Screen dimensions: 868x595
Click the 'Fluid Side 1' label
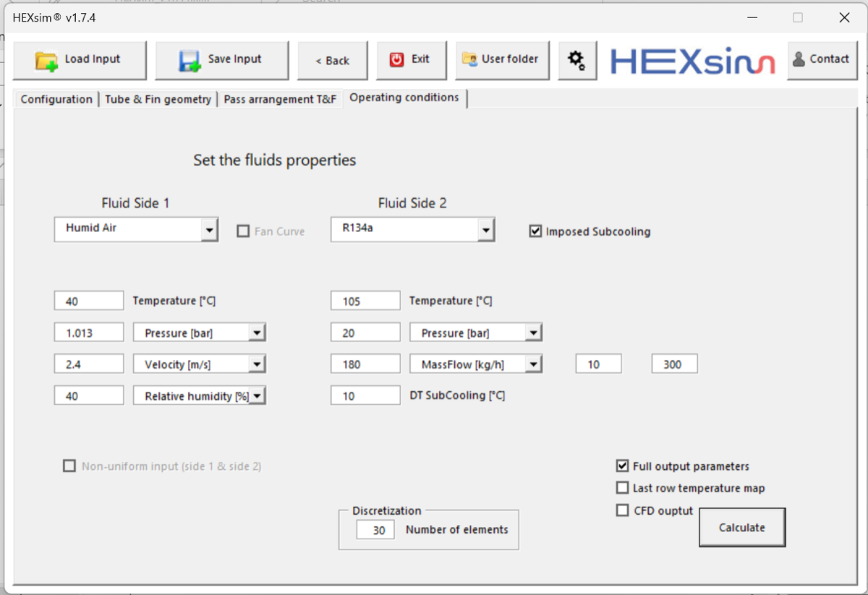(x=135, y=203)
